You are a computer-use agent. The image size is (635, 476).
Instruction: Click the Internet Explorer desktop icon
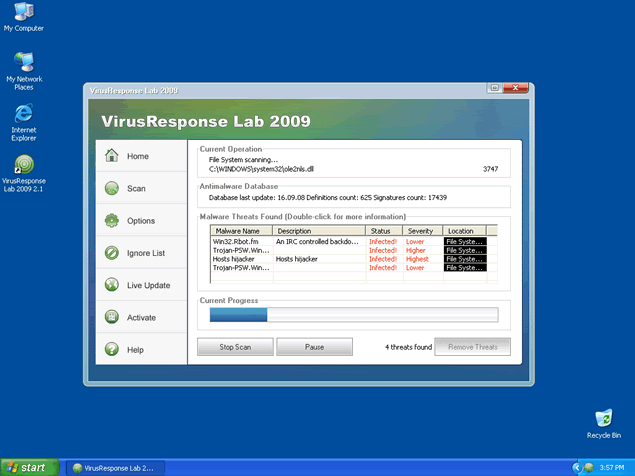point(23,112)
